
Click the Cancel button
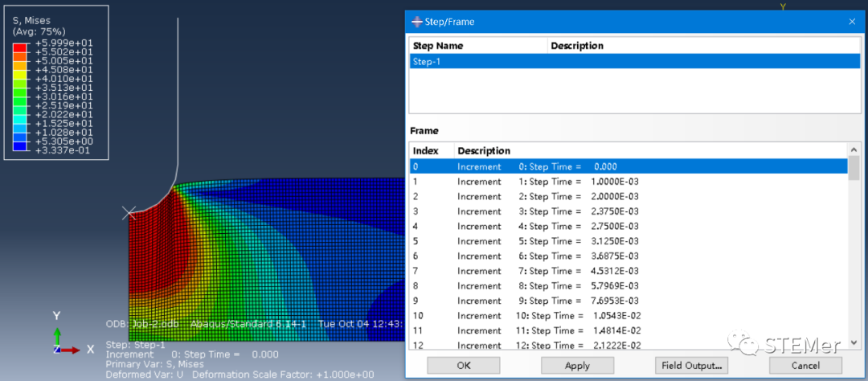click(805, 366)
